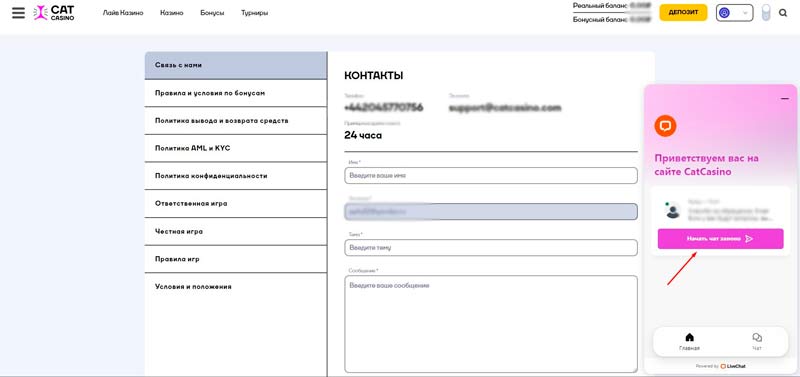
Task: Click the Cat Casino logo
Action: (54, 13)
